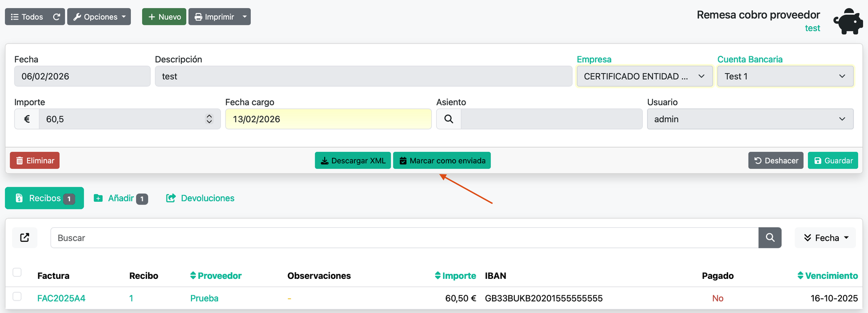Switch to the Añadir tab
Screen dimensions: 868x313
click(x=120, y=198)
